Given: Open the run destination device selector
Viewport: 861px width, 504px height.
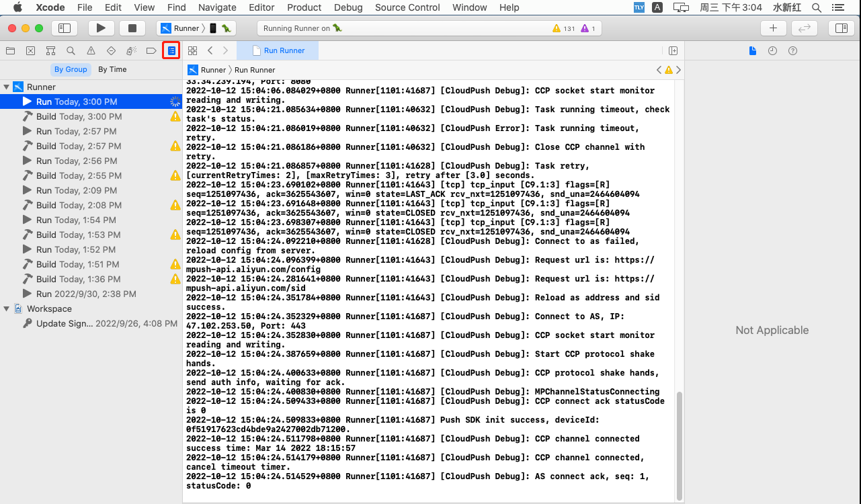Looking at the screenshot, I should (x=220, y=28).
